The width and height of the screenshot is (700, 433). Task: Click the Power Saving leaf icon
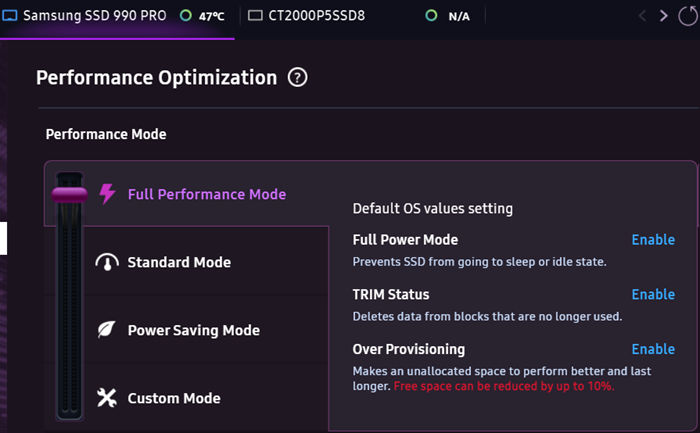click(107, 330)
